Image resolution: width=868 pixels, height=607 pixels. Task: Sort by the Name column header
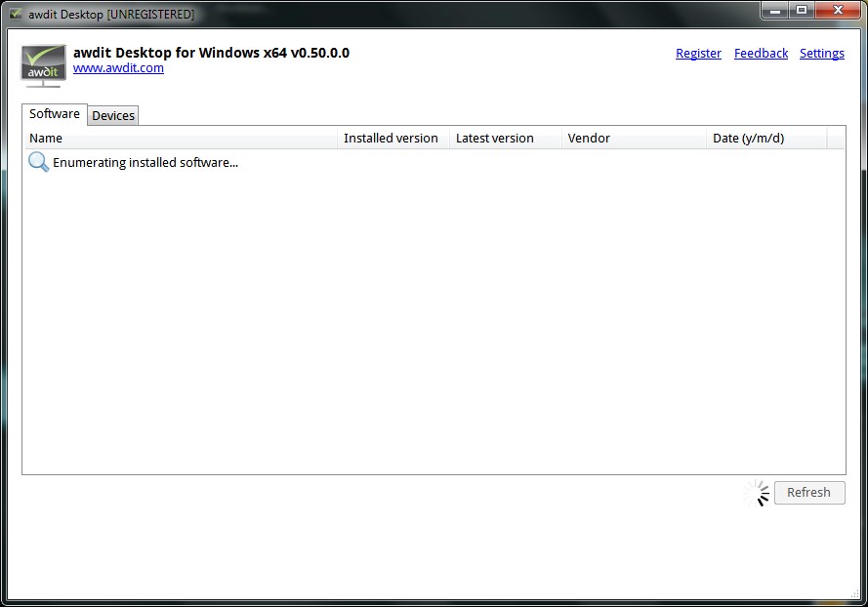(x=181, y=139)
